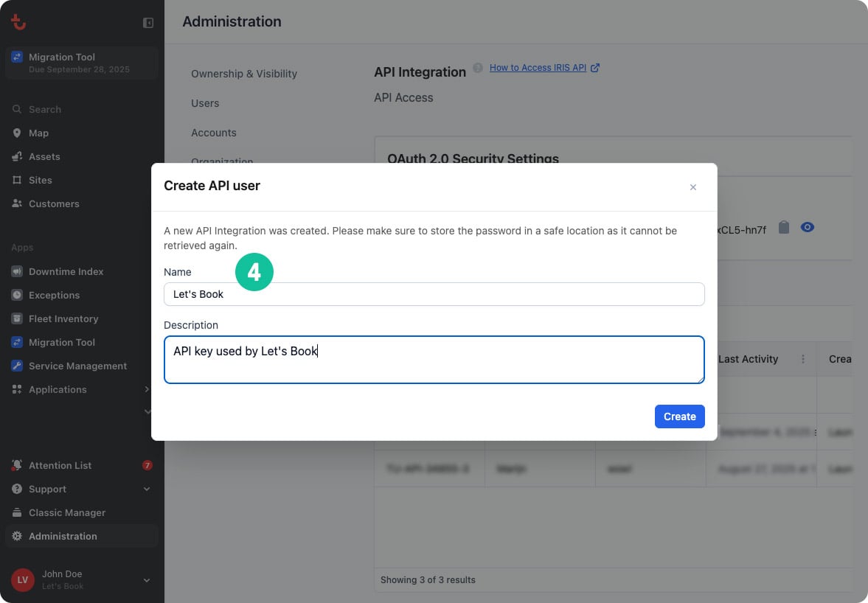Open Fleet Inventory from sidebar icon
The image size is (868, 603).
coord(17,318)
